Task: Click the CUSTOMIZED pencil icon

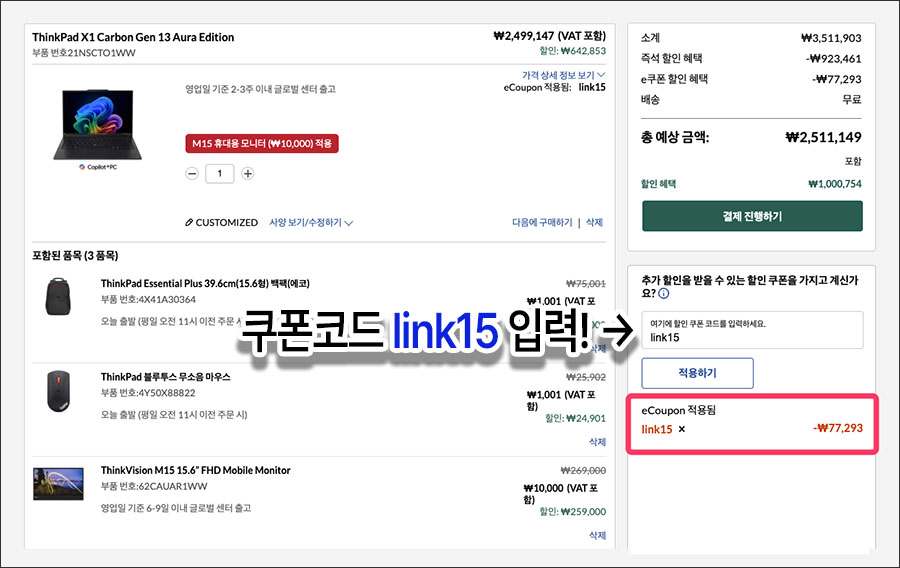Action: coord(189,223)
